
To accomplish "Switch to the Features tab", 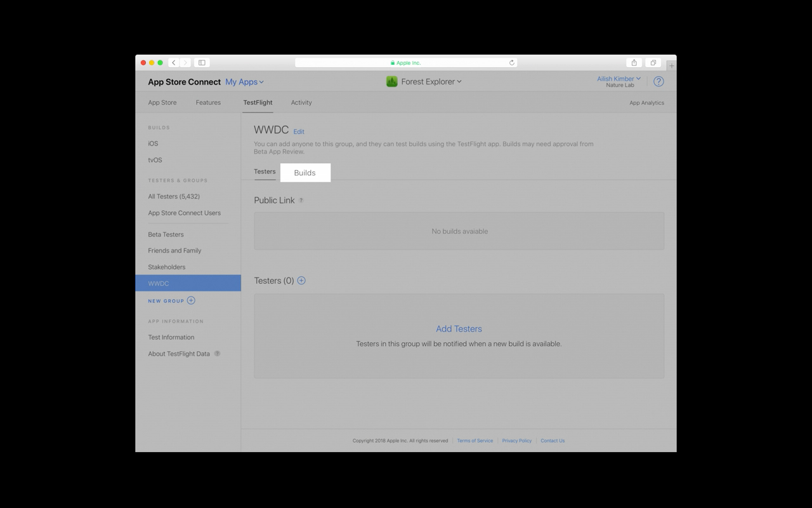I will 208,102.
